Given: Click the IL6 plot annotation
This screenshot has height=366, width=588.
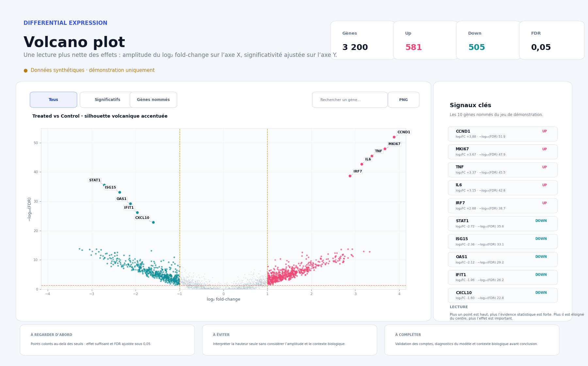Looking at the screenshot, I should pyautogui.click(x=368, y=159).
